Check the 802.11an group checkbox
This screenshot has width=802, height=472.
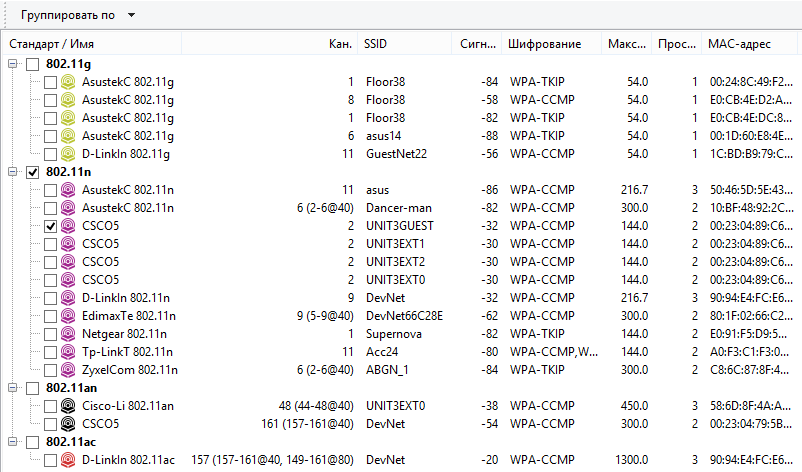tap(33, 388)
